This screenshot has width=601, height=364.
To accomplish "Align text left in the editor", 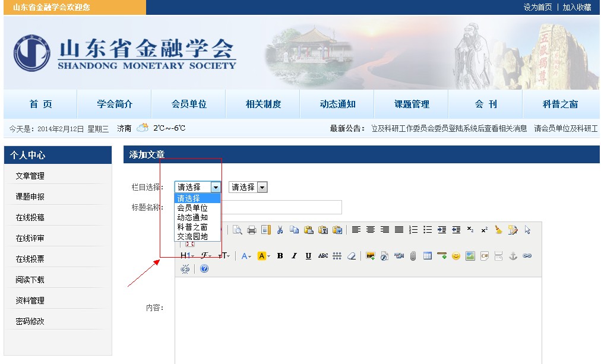I will click(356, 230).
